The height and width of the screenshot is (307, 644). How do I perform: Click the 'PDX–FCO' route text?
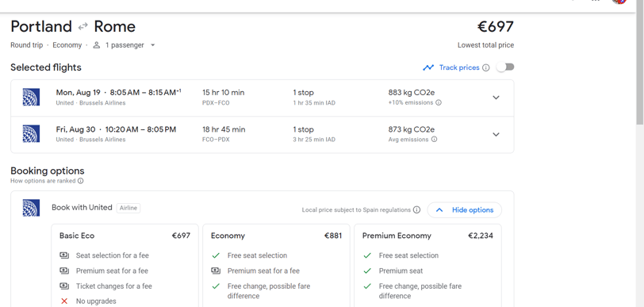tap(216, 103)
